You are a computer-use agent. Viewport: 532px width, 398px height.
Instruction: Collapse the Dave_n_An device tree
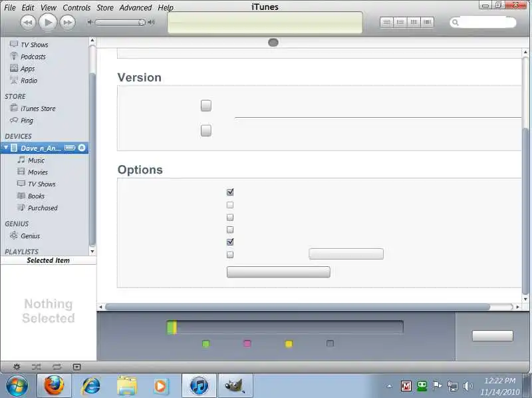6,148
